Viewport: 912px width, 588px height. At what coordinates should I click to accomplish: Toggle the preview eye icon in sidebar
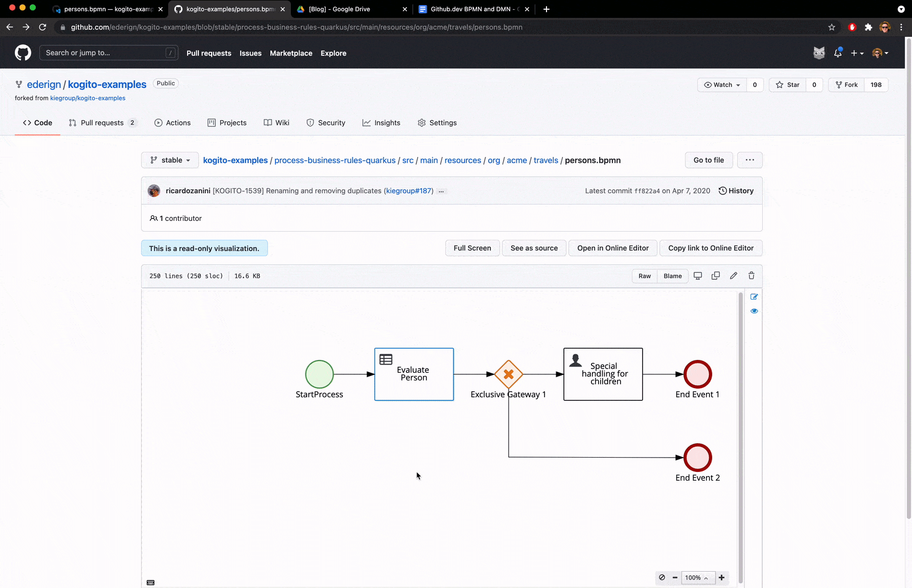(754, 311)
